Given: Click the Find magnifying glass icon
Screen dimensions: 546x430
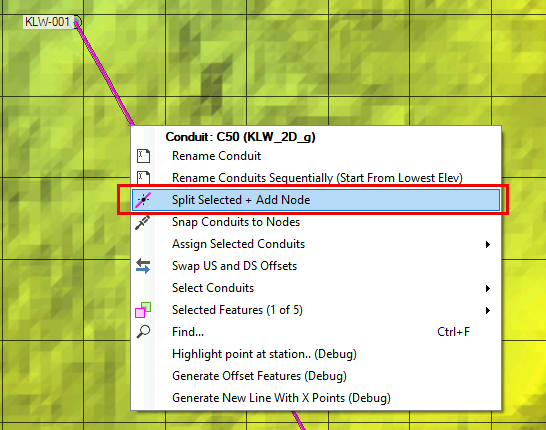Looking at the screenshot, I should click(x=143, y=332).
